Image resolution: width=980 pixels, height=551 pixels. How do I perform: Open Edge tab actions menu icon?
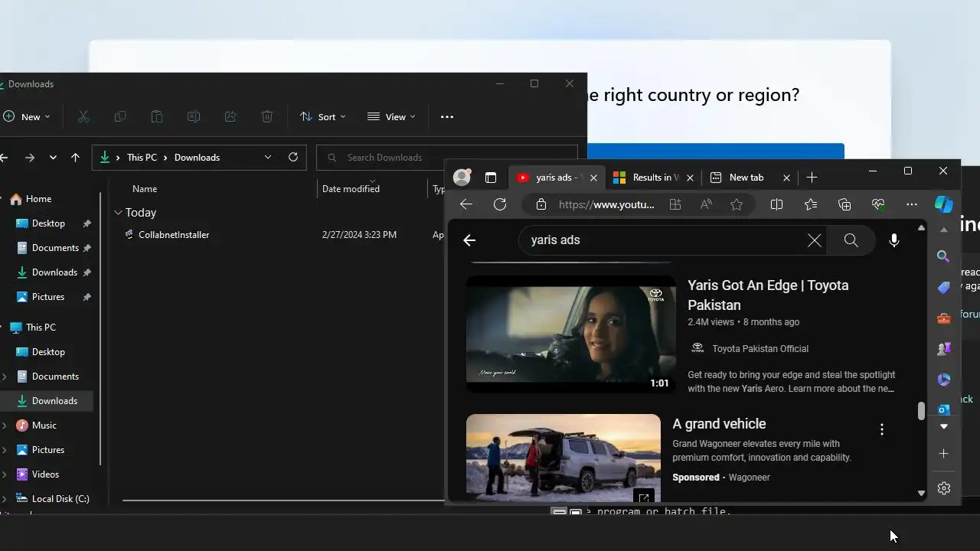click(x=491, y=178)
